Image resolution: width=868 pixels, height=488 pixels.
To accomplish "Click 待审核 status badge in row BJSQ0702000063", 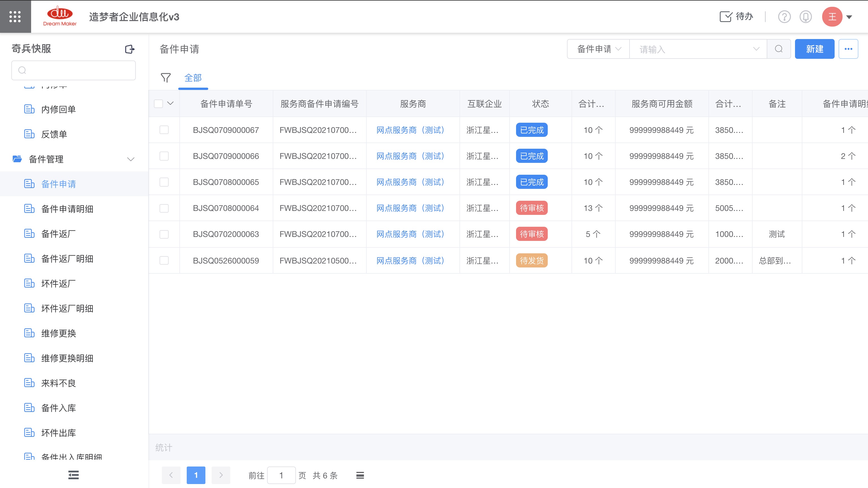I will [x=532, y=234].
